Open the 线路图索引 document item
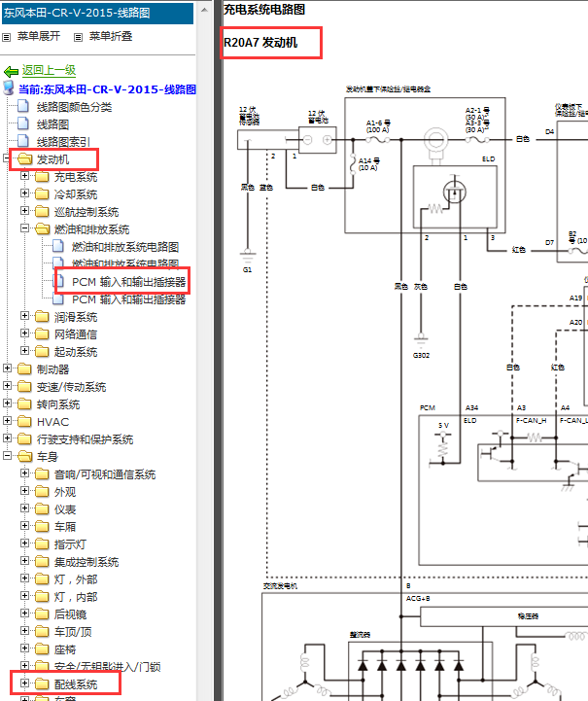 (x=63, y=142)
